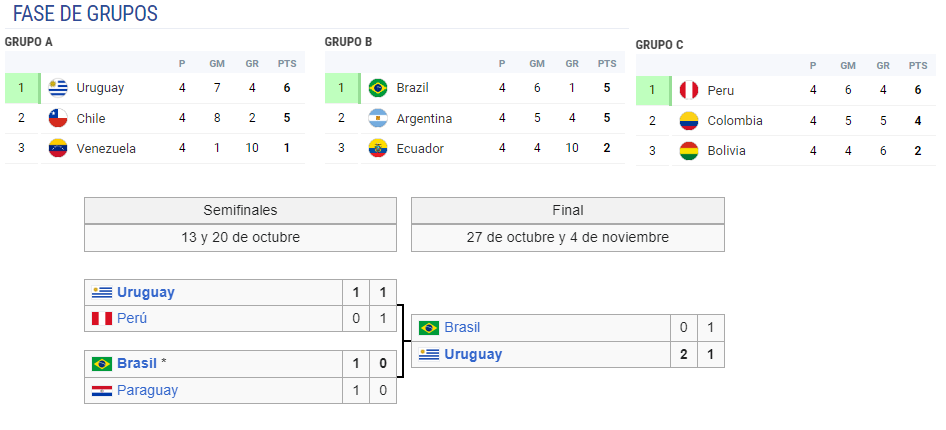Click the Chile flag icon in Grupo A

pos(58,118)
